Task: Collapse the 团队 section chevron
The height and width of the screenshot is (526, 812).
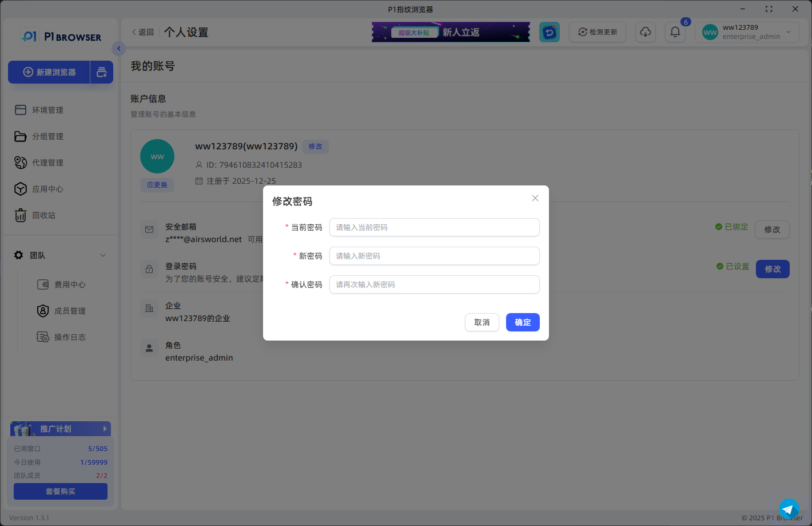Action: tap(102, 255)
